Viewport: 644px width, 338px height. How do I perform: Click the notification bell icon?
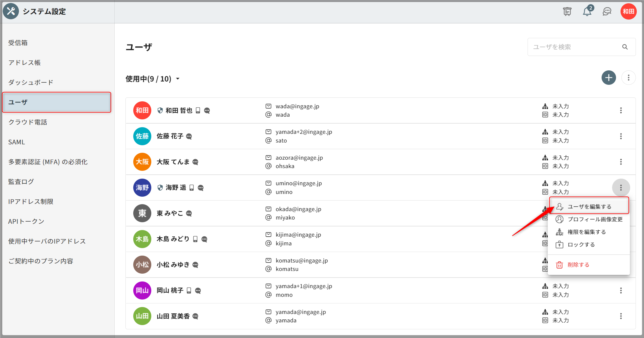pos(587,11)
